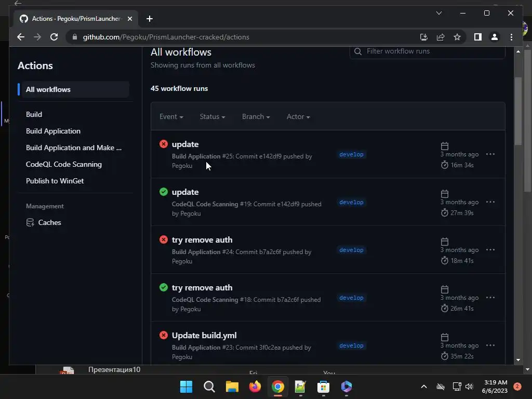Select CodeQL Code Scanning workflow
Screen dimensions: 532x399
point(64,164)
